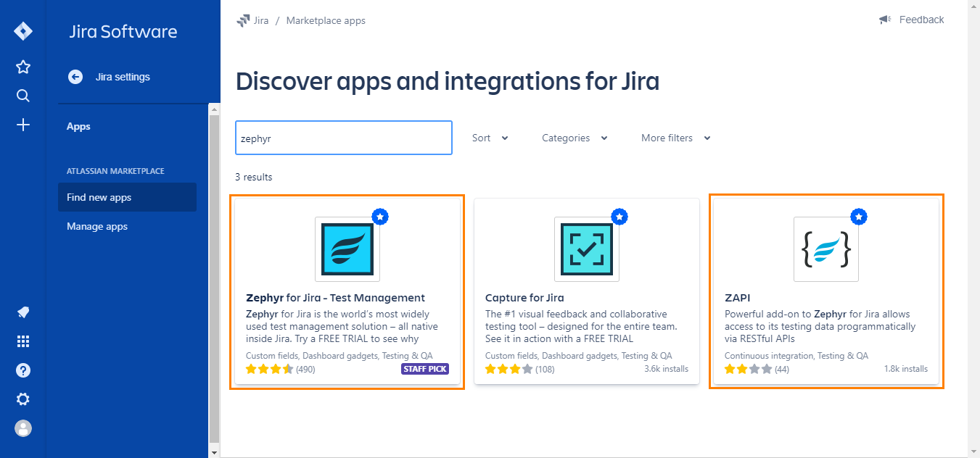Click the Jira Software title
This screenshot has width=980, height=458.
123,32
